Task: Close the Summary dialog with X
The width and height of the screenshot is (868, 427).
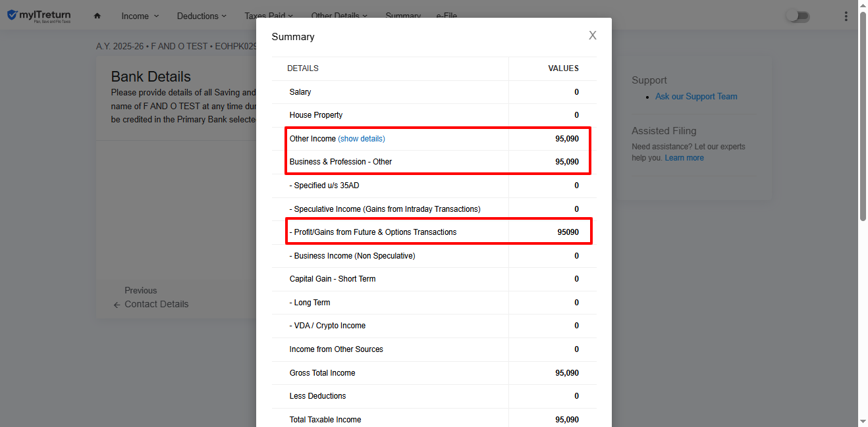Action: click(x=592, y=36)
